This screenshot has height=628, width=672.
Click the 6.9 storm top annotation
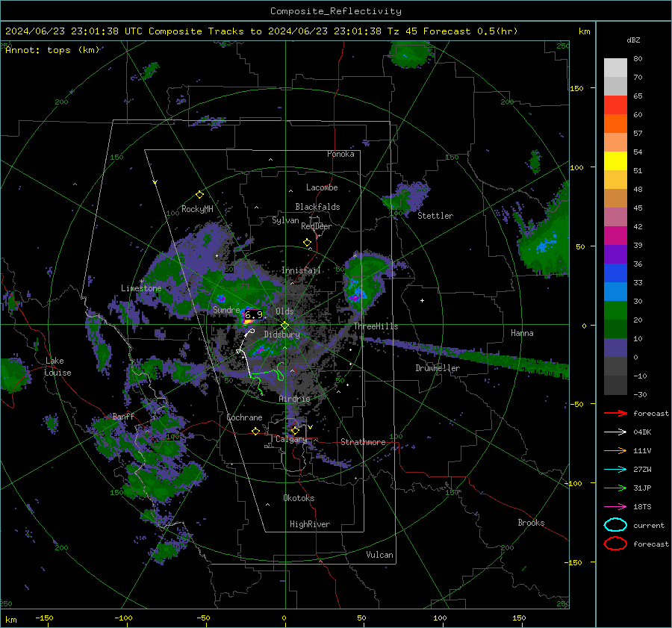[x=253, y=315]
